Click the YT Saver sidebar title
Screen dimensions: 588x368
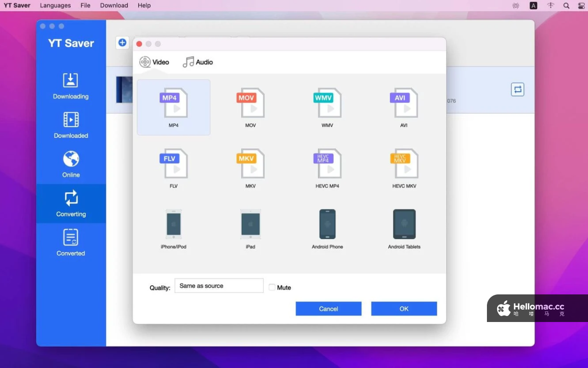pos(71,43)
